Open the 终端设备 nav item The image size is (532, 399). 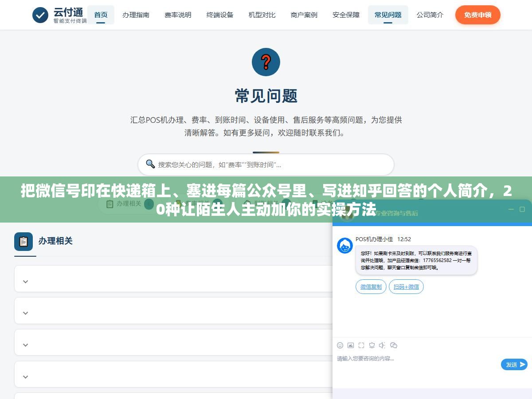tap(220, 15)
